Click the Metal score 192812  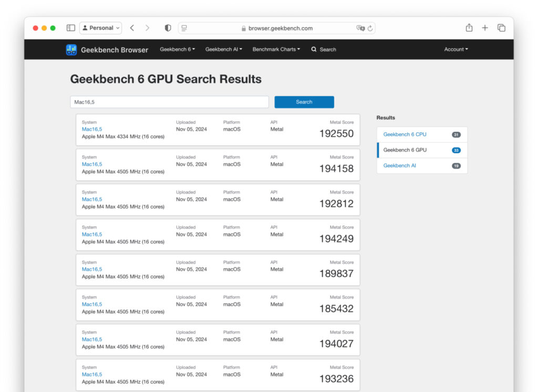[336, 203]
